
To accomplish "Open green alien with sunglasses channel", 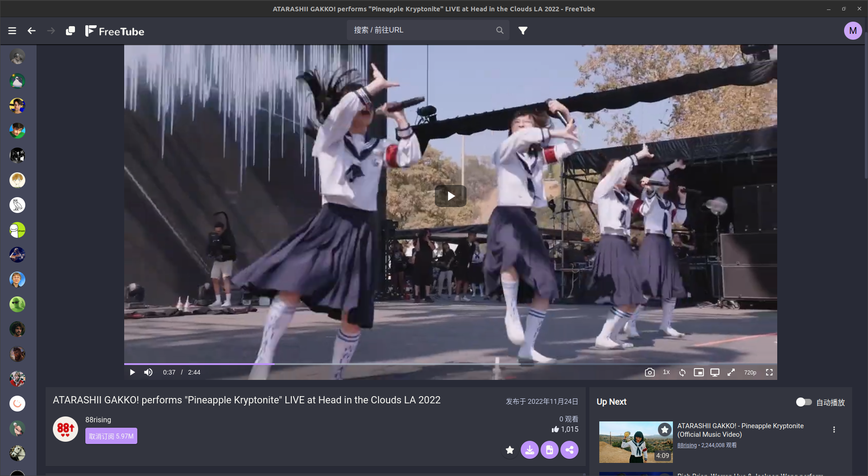I will tap(17, 305).
